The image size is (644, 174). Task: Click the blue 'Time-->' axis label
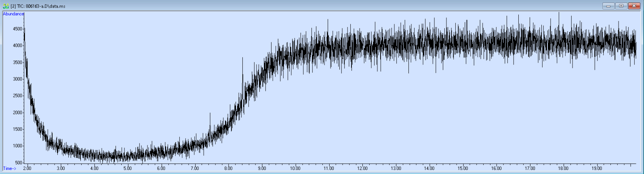click(10, 168)
